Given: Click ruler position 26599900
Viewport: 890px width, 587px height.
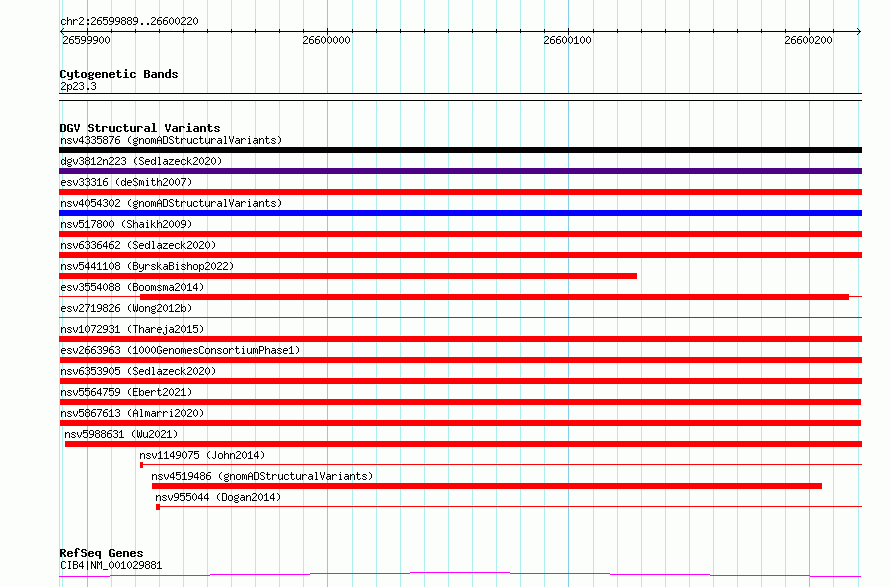Looking at the screenshot, I should tap(86, 40).
